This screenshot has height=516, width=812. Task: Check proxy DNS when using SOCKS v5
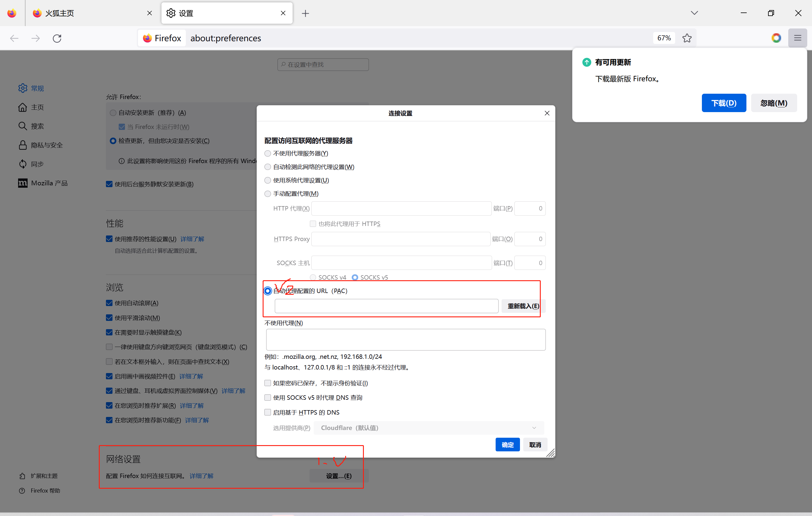(268, 398)
